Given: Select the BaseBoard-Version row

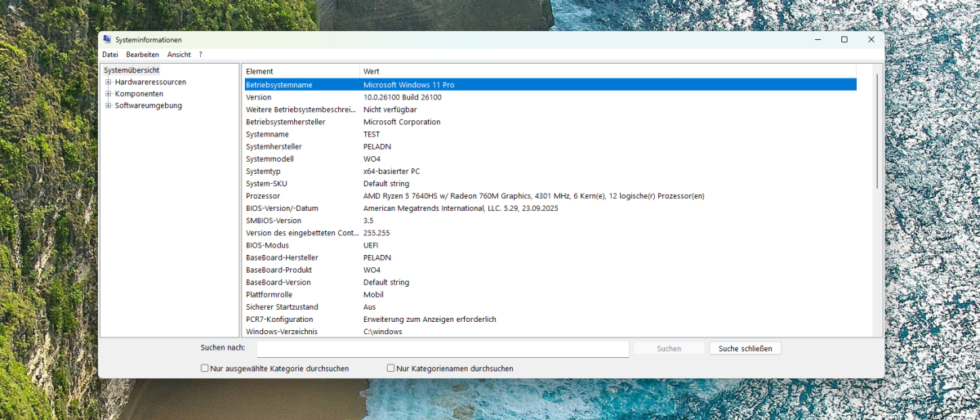Looking at the screenshot, I should pyautogui.click(x=550, y=282).
